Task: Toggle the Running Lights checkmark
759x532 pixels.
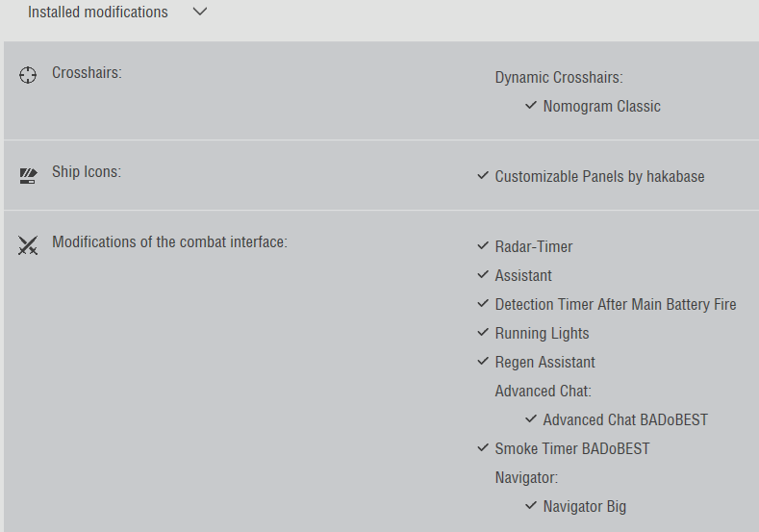Action: (x=483, y=333)
